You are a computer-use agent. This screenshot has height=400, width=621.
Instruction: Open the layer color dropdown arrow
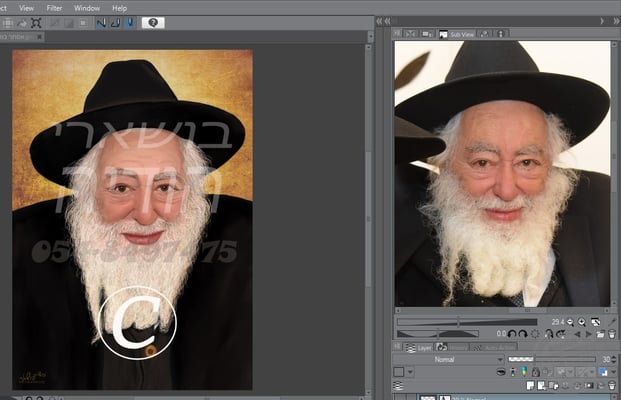click(x=614, y=372)
